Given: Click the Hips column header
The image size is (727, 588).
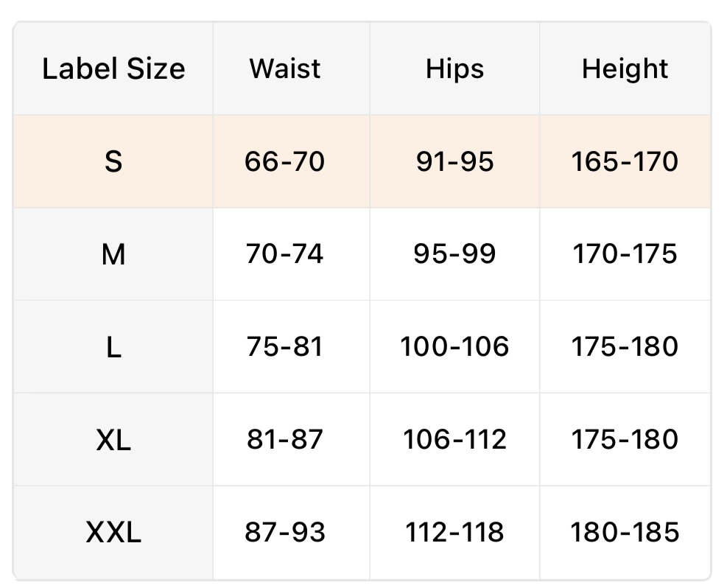Looking at the screenshot, I should pos(454,69).
